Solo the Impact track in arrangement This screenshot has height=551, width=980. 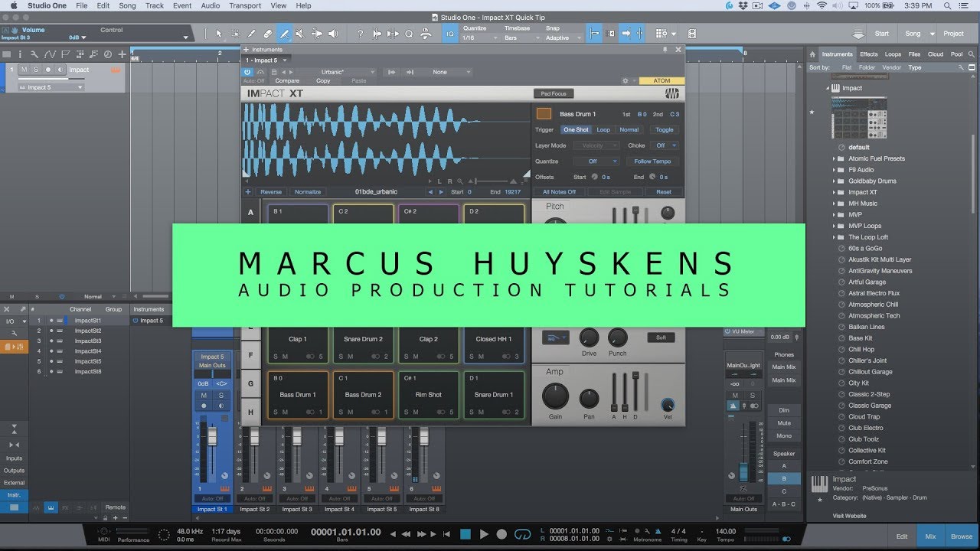tap(35, 70)
